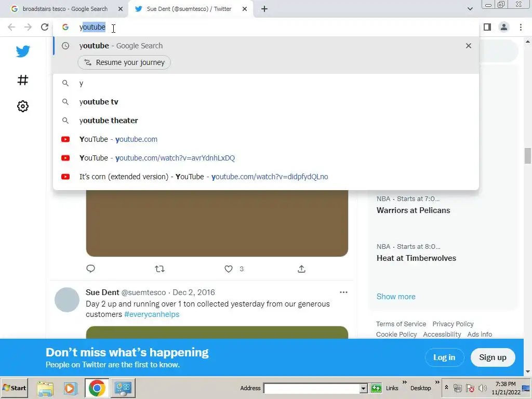Open the Explore hashtag icon in sidebar
Screen dimensions: 532x399
(x=23, y=80)
